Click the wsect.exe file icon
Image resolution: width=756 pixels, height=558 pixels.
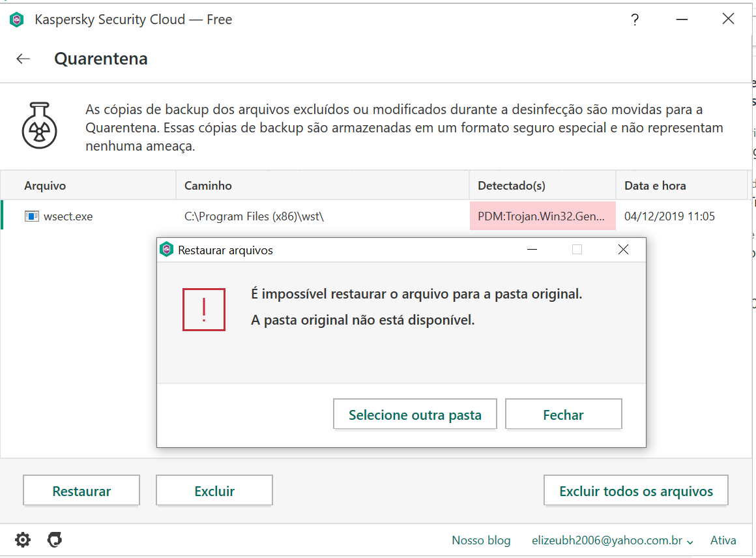click(x=32, y=216)
